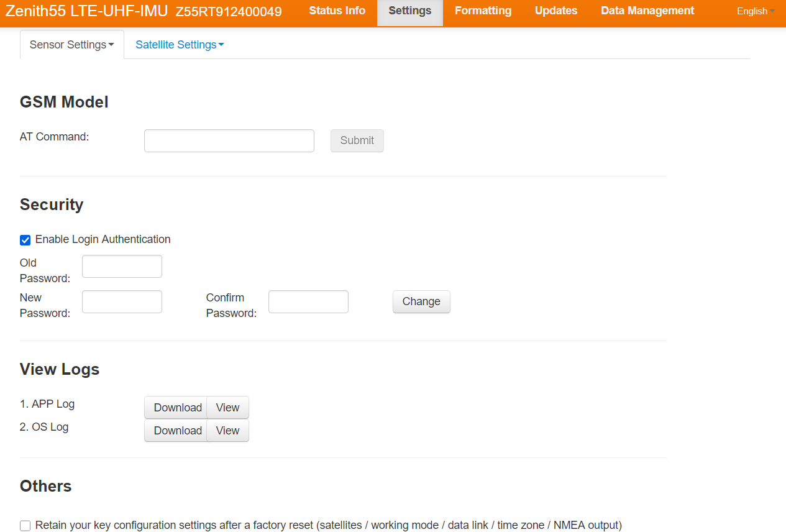This screenshot has width=786, height=532.
Task: Switch to the Formatting tab
Action: click(483, 11)
